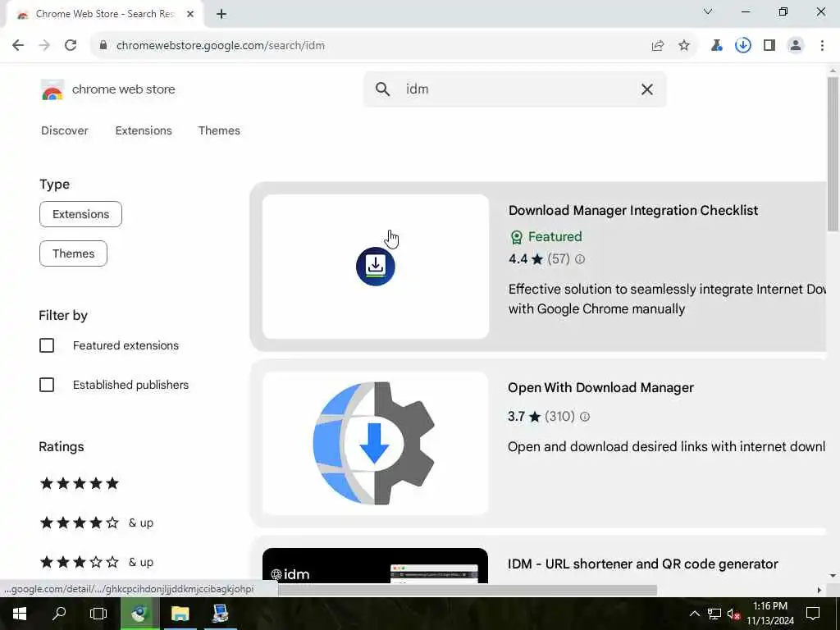Click the network tray icon

tap(714, 614)
